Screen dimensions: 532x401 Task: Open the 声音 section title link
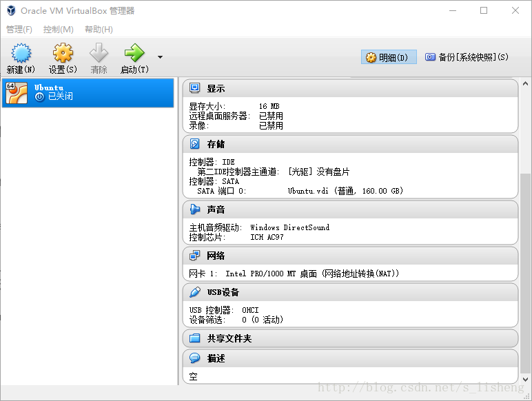coord(216,209)
